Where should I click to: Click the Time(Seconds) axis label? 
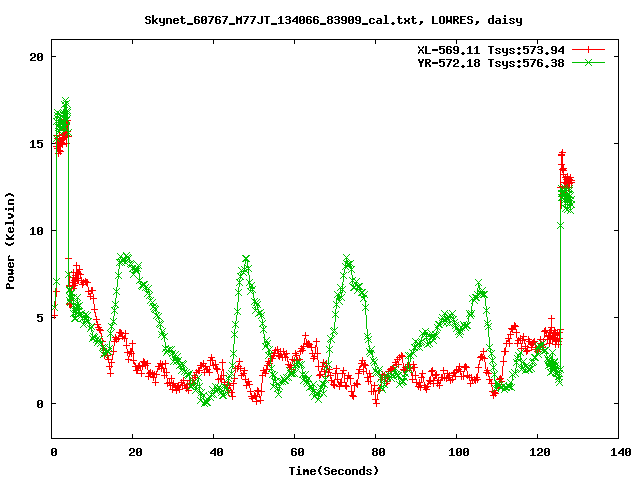(334, 471)
